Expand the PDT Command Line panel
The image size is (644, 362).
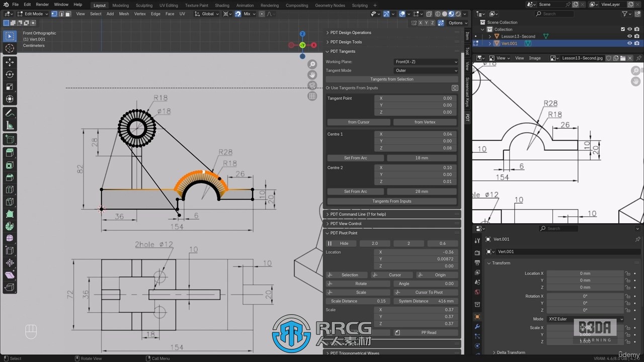click(357, 214)
